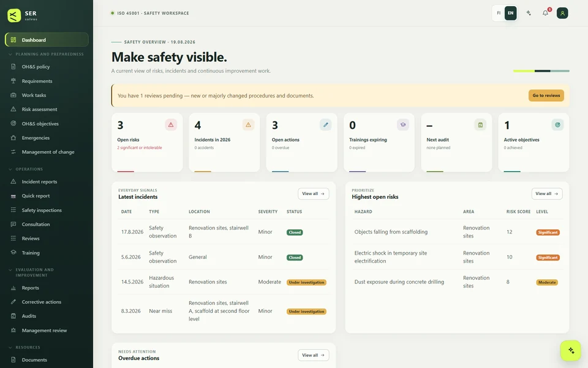Click the Work tasks briefcase icon

(13, 95)
